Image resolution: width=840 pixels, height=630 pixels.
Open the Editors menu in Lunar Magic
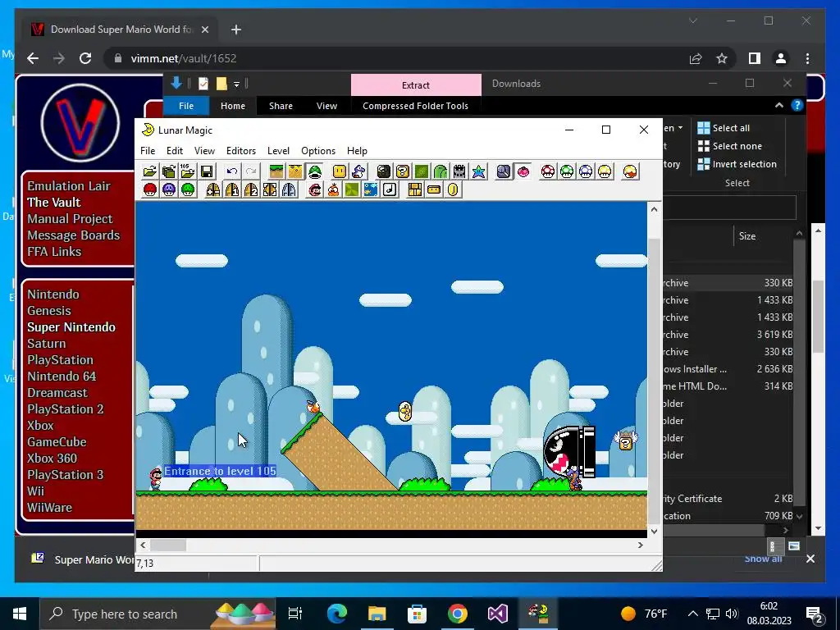click(241, 151)
